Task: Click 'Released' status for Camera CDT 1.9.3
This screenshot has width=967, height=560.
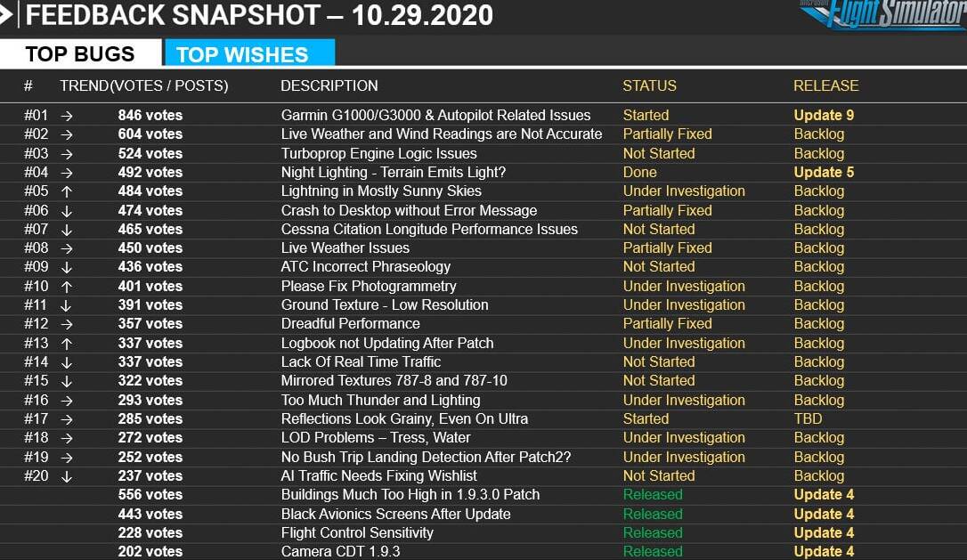Action: [x=653, y=551]
